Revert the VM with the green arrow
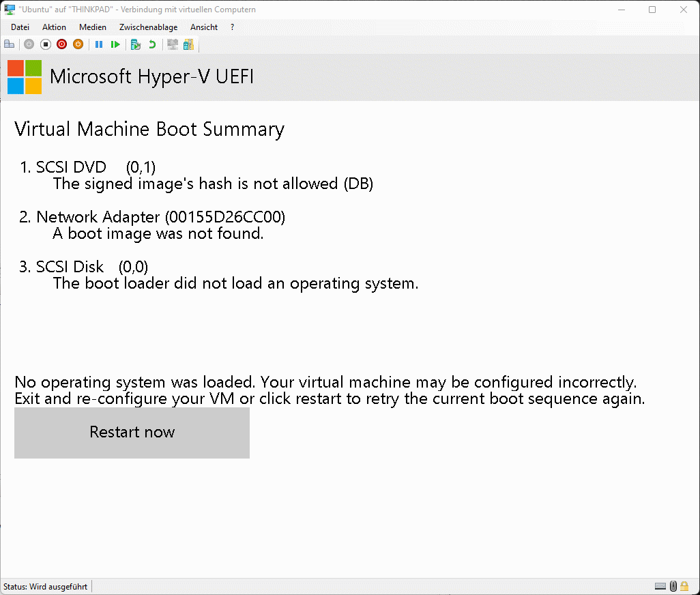This screenshot has height=595, width=700. 152,44
